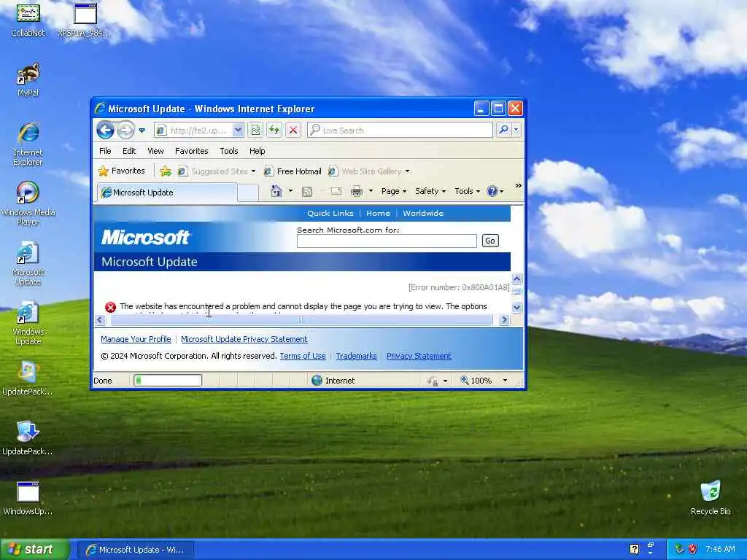Screen dimensions: 747x560
Task: Select the Microsoft Update tab
Action: (x=167, y=192)
